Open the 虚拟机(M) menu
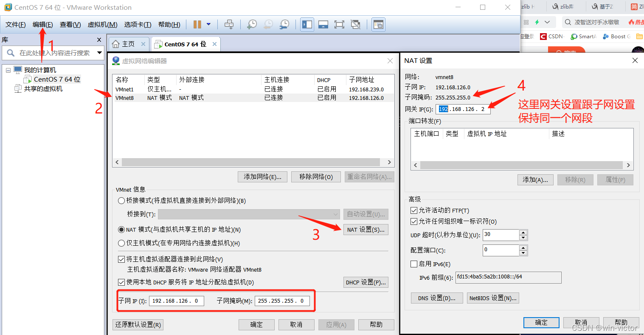Screen dimensions: 644x335 103,25
